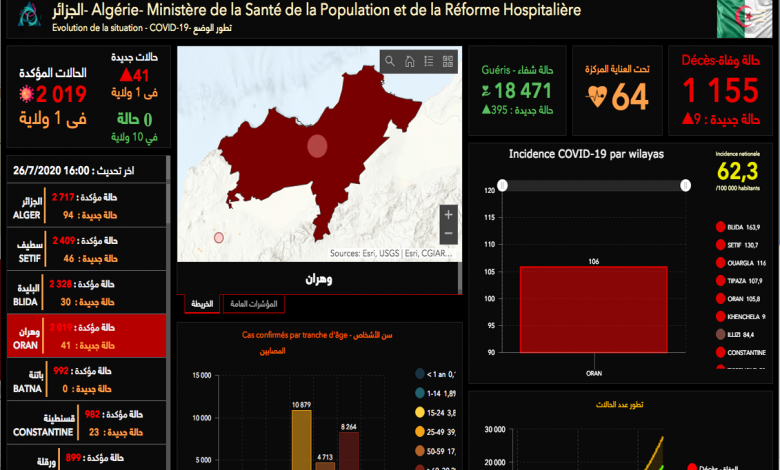Select the large circle marker on Oran region

317,146
